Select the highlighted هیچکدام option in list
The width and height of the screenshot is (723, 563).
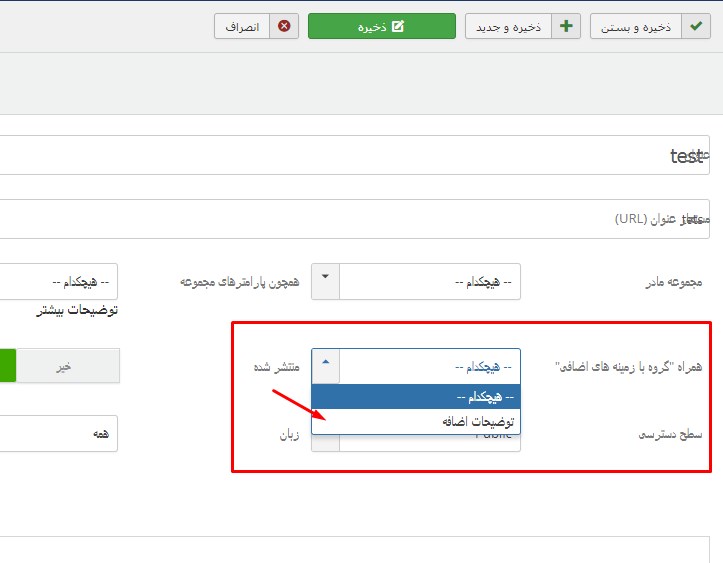click(416, 397)
